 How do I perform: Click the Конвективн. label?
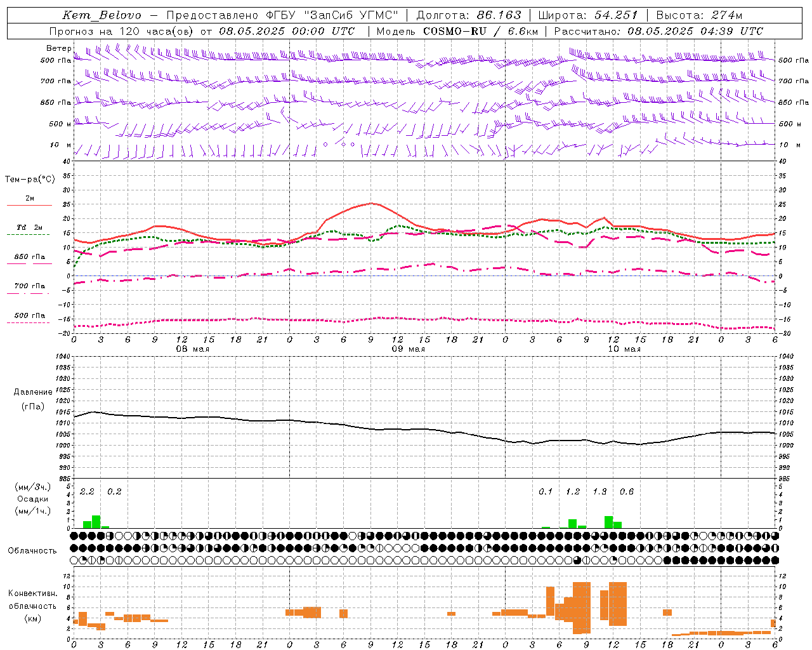[33, 594]
